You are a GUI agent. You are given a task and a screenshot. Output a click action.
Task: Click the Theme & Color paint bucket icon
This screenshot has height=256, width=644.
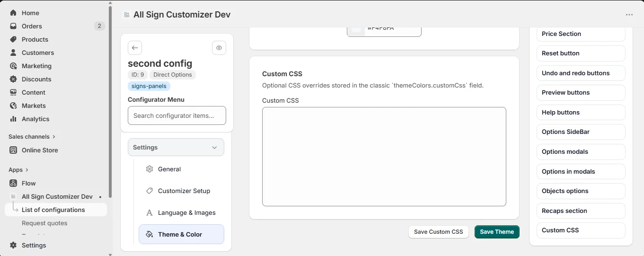[150, 234]
